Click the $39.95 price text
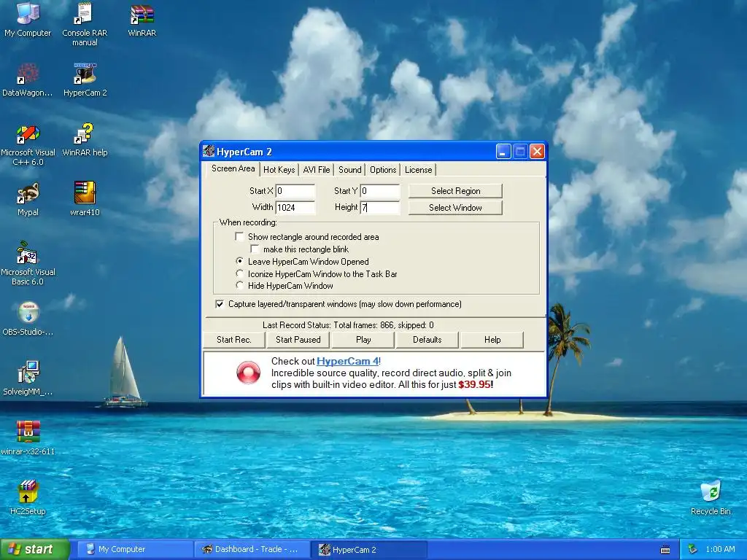 pos(474,384)
